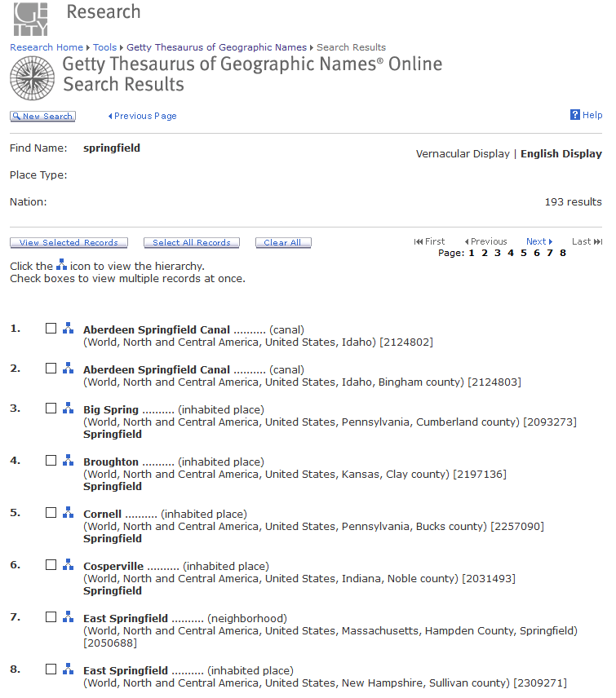Check East Springfield Sullivan county checkbox
Image resolution: width=616 pixels, height=698 pixels.
coord(51,669)
